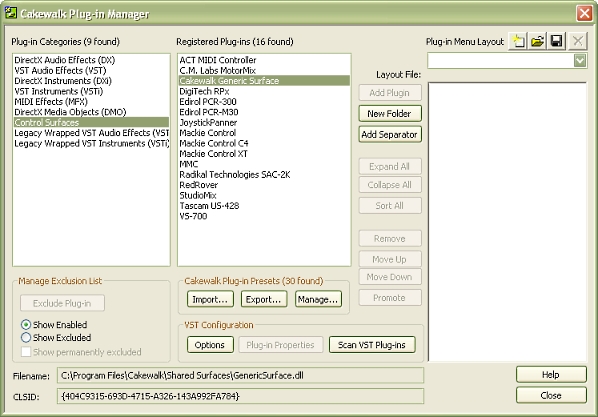Select DirectX Audio Effects (DX) category
The image size is (598, 417).
[91, 60]
